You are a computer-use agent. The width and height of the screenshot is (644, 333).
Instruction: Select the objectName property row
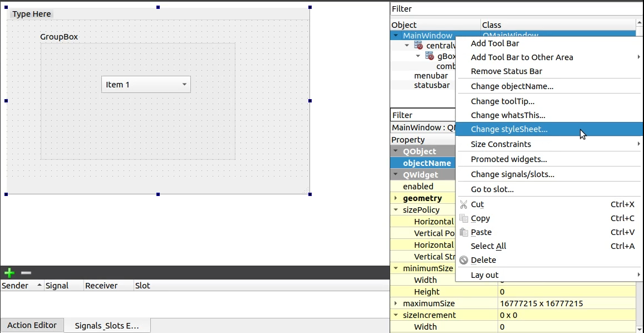coord(423,163)
